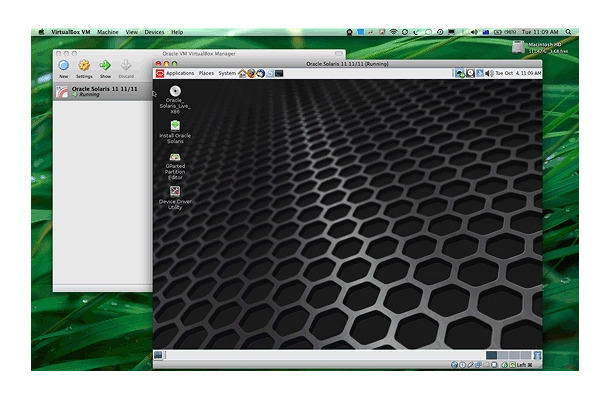The image size is (610, 400).
Task: Launch Terminal from the Solaris top panel
Action: pos(279,73)
